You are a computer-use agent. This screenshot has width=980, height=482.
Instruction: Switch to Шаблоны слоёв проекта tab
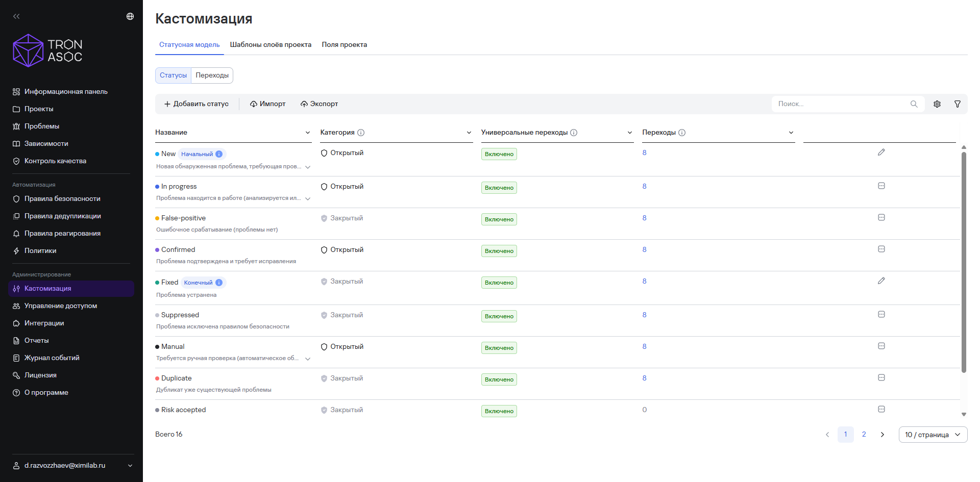[271, 45]
